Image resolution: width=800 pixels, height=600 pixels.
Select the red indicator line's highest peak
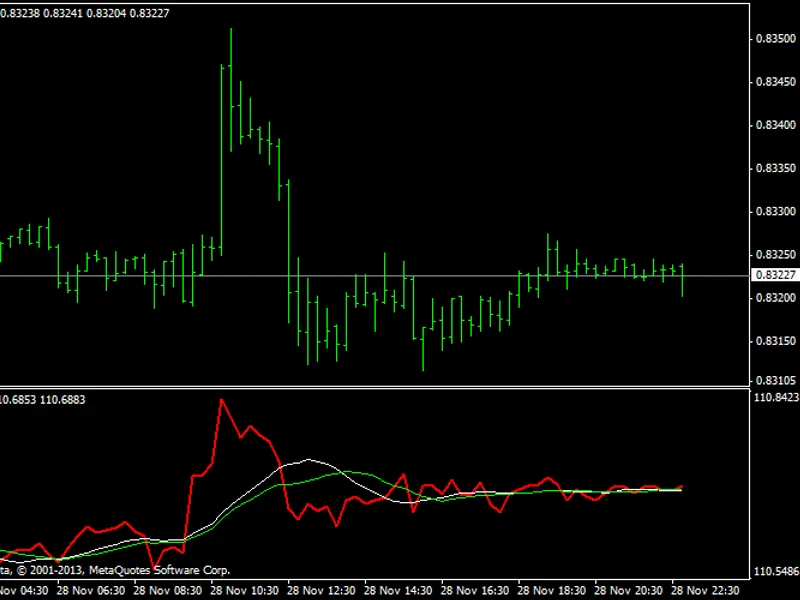pyautogui.click(x=221, y=401)
